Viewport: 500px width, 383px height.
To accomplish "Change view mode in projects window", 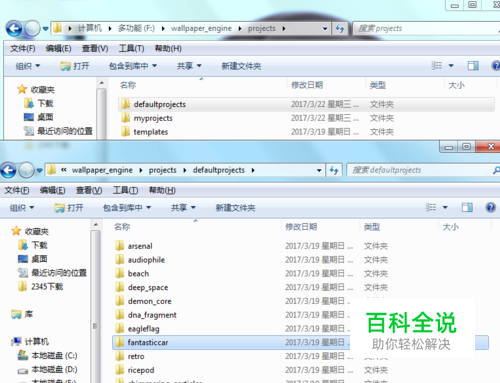I will (x=437, y=66).
